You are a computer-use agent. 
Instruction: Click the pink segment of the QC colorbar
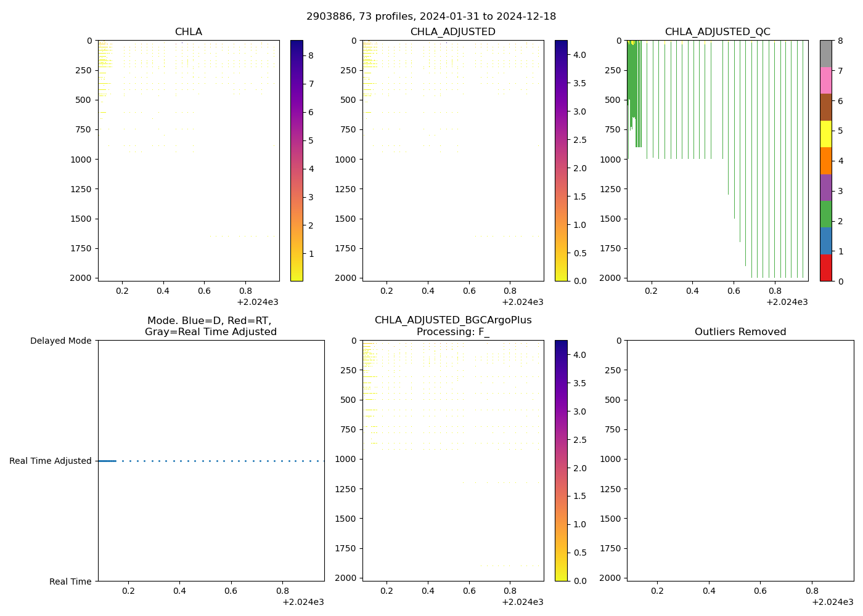826,80
